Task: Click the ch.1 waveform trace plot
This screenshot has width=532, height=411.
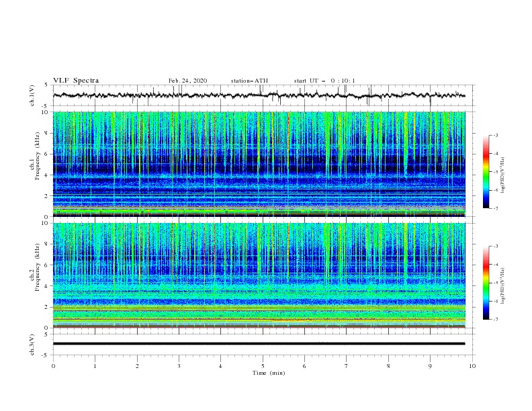Action: point(259,95)
